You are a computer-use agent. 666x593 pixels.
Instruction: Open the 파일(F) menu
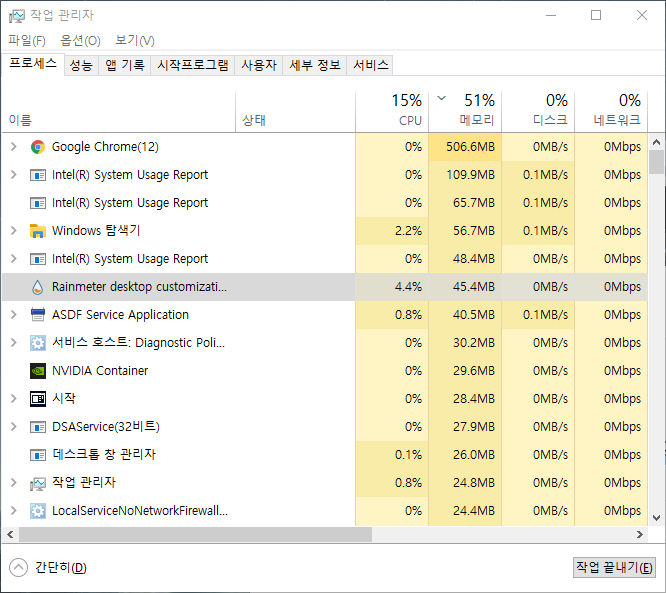click(x=27, y=41)
